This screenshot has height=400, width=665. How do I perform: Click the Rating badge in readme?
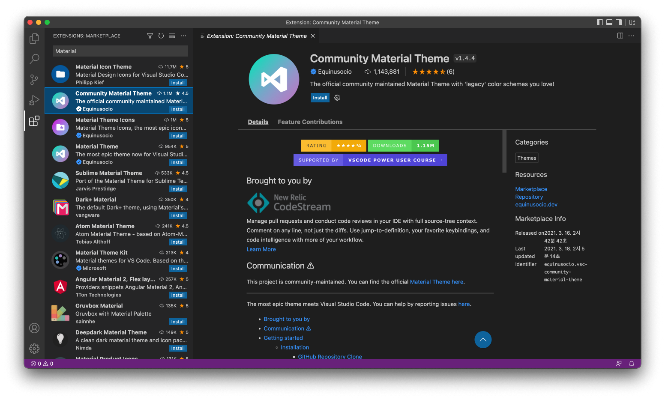pos(333,145)
